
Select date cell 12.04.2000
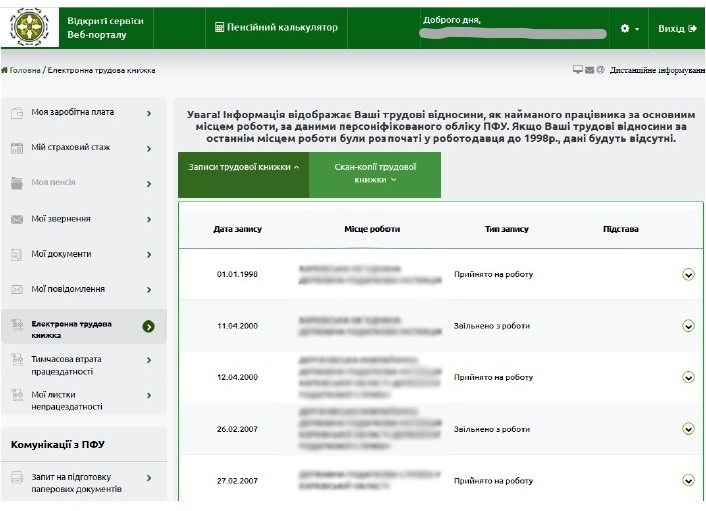pos(237,377)
